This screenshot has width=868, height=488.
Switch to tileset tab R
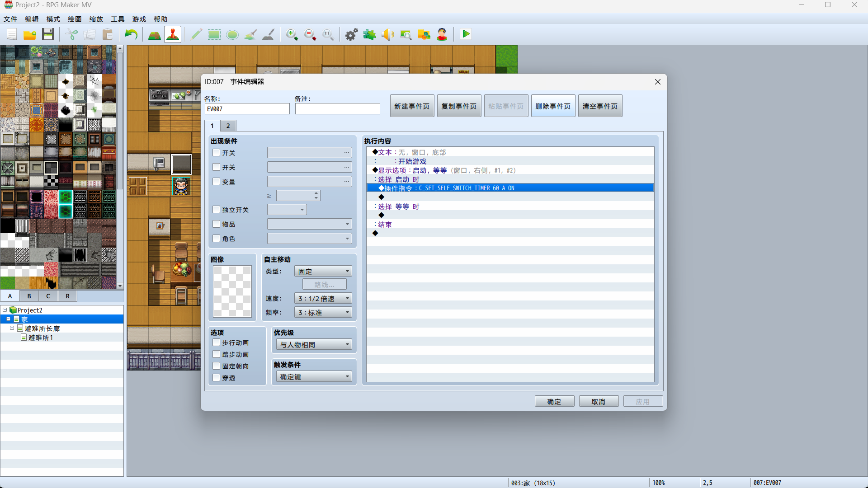(68, 296)
